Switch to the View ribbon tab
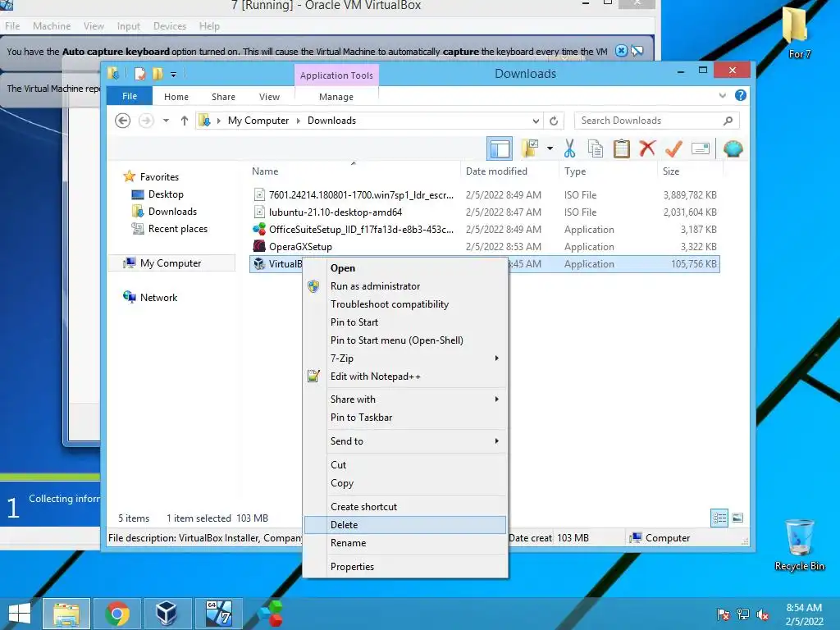Screen dimensions: 840x630 (x=269, y=97)
